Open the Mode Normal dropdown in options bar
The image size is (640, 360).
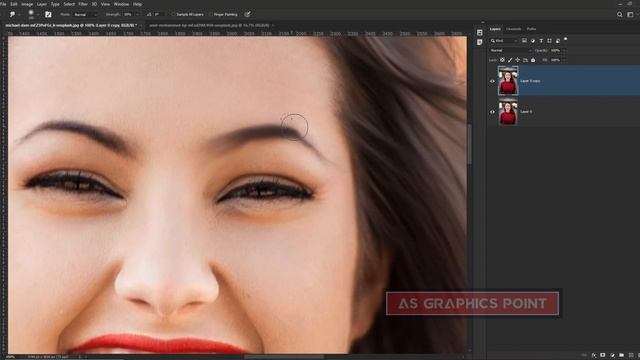click(85, 14)
